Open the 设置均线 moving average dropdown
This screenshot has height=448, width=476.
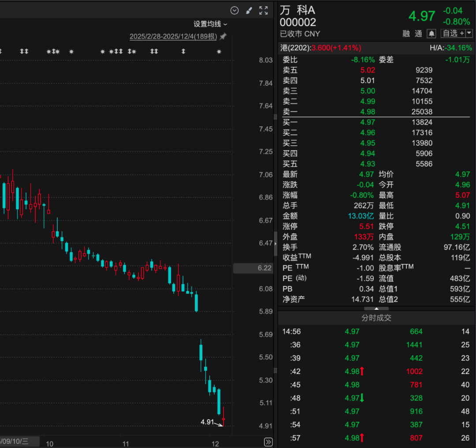click(x=210, y=24)
